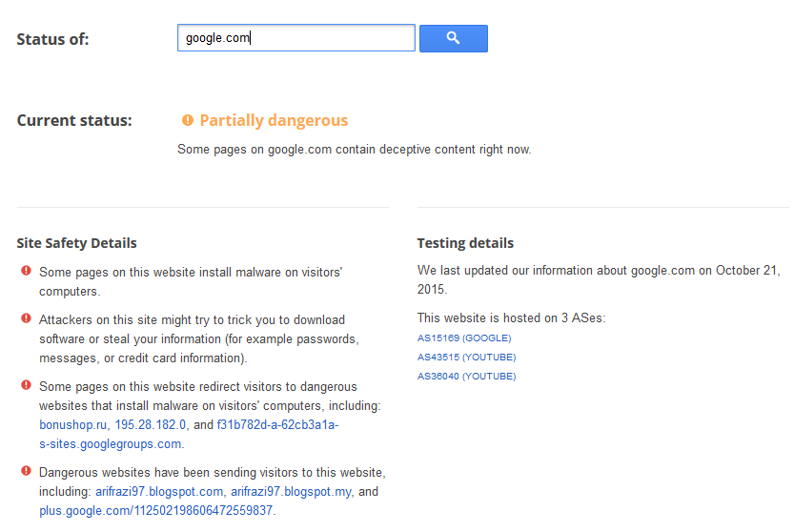The height and width of the screenshot is (532, 794).
Task: Click the Partially dangerous status text
Action: pyautogui.click(x=274, y=120)
